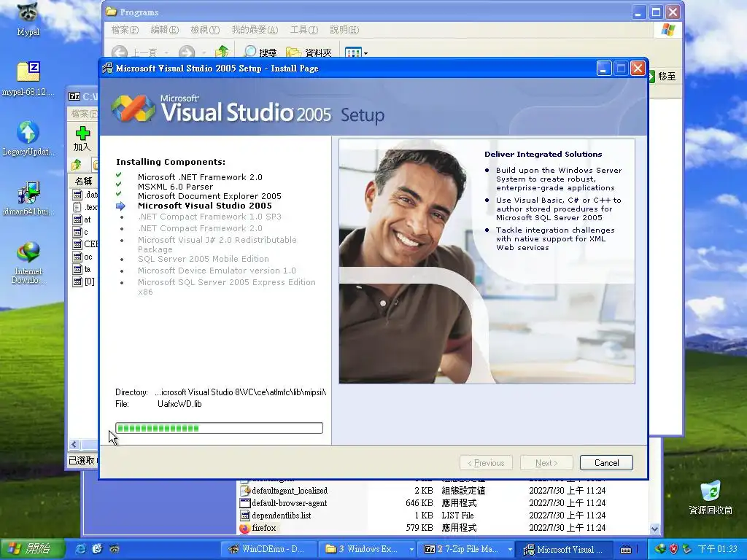This screenshot has height=560, width=747.
Task: Select the [0] item in 7-Zip list
Action: coord(84,281)
